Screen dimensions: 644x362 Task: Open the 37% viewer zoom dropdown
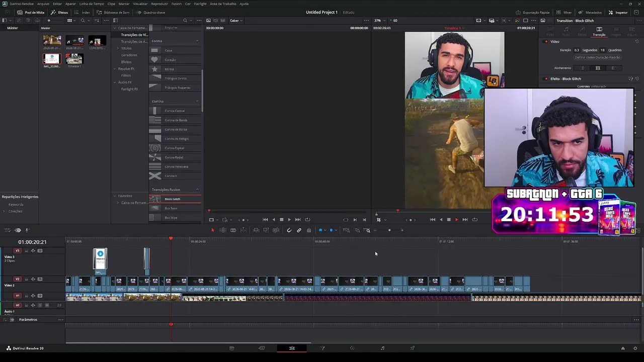coord(379,21)
